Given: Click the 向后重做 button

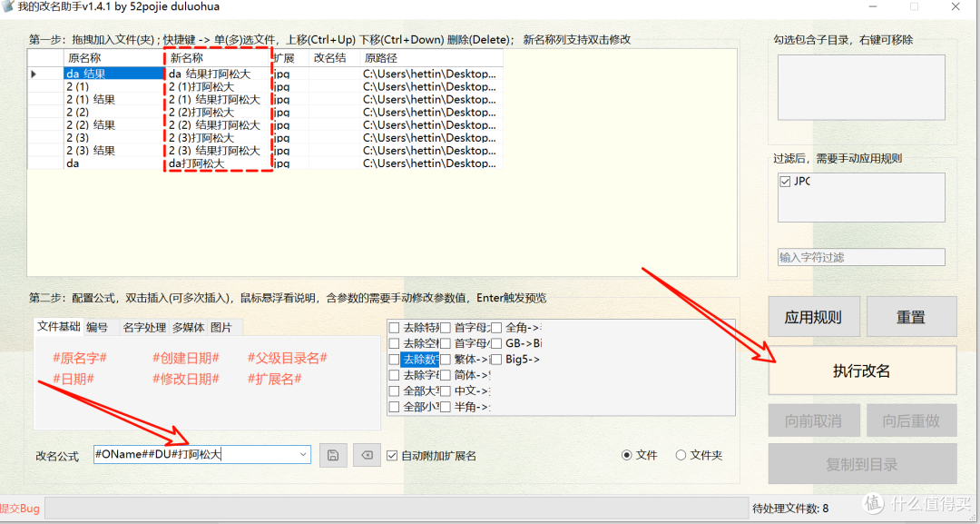Looking at the screenshot, I should tap(911, 420).
